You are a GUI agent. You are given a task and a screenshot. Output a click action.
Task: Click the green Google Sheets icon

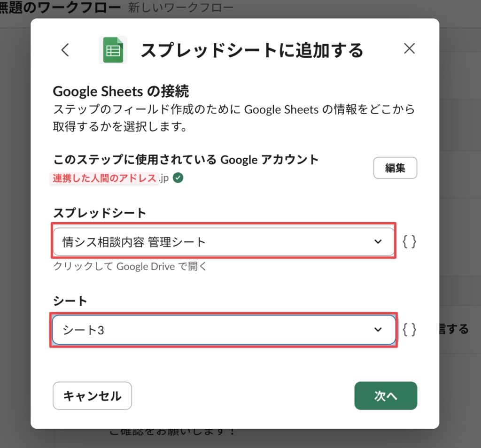pyautogui.click(x=113, y=50)
